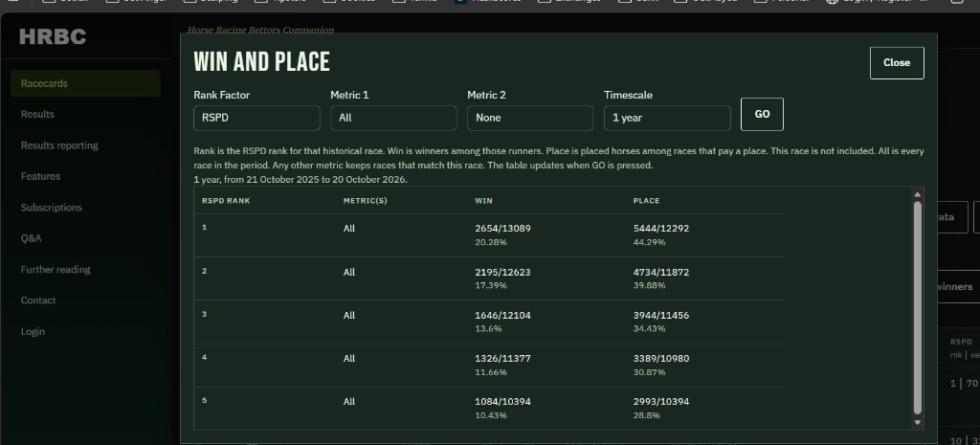Open Racecards in the sidebar
Screen dimensions: 980x445
[x=85, y=83]
